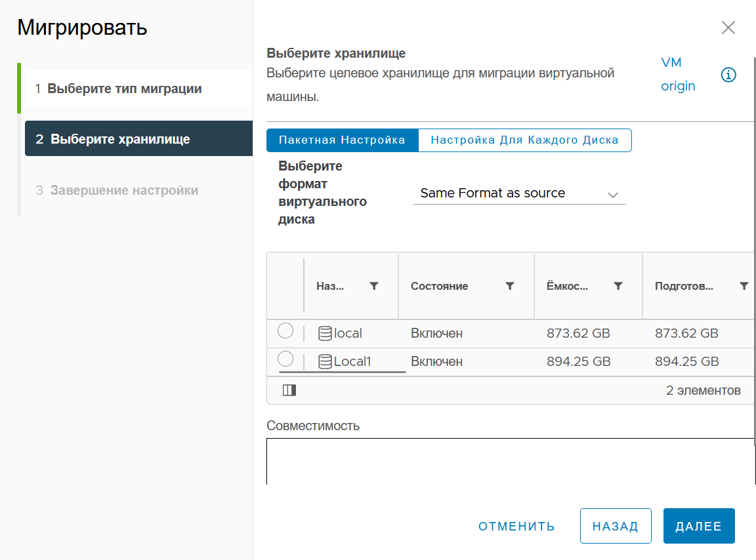The width and height of the screenshot is (756, 560).
Task: Click the ДАЛЕЕ button
Action: coord(699,527)
